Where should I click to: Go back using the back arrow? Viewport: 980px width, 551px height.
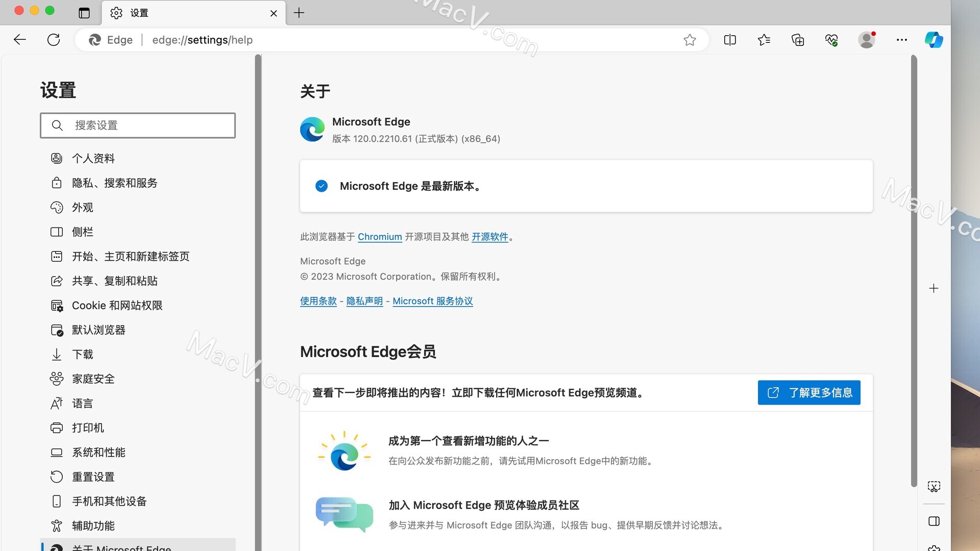[20, 40]
